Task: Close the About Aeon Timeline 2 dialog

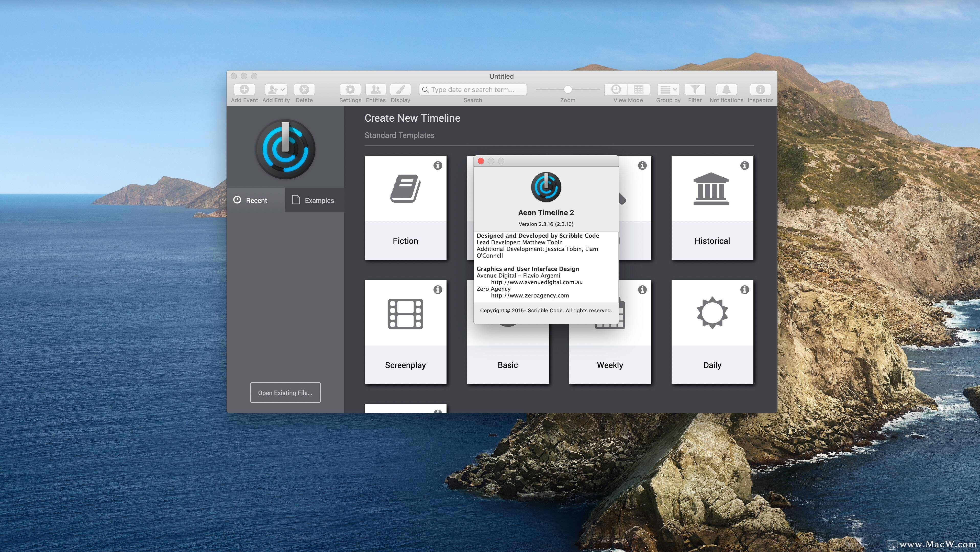Action: coord(481,161)
